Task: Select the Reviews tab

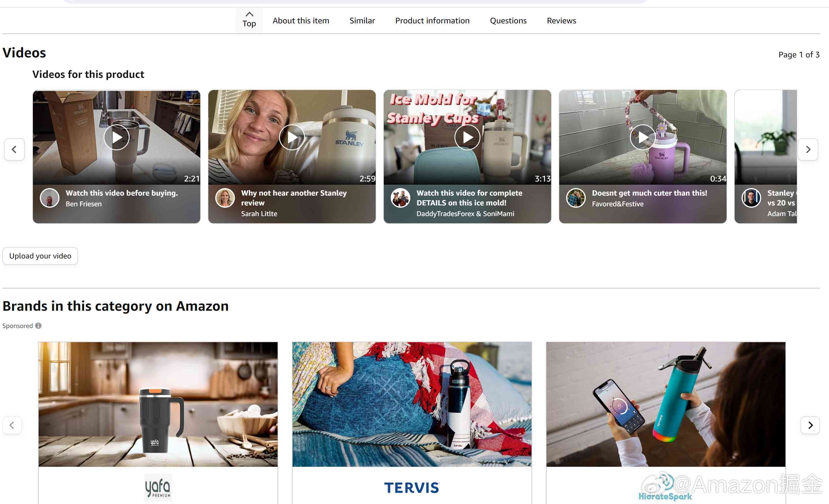Action: coord(561,20)
